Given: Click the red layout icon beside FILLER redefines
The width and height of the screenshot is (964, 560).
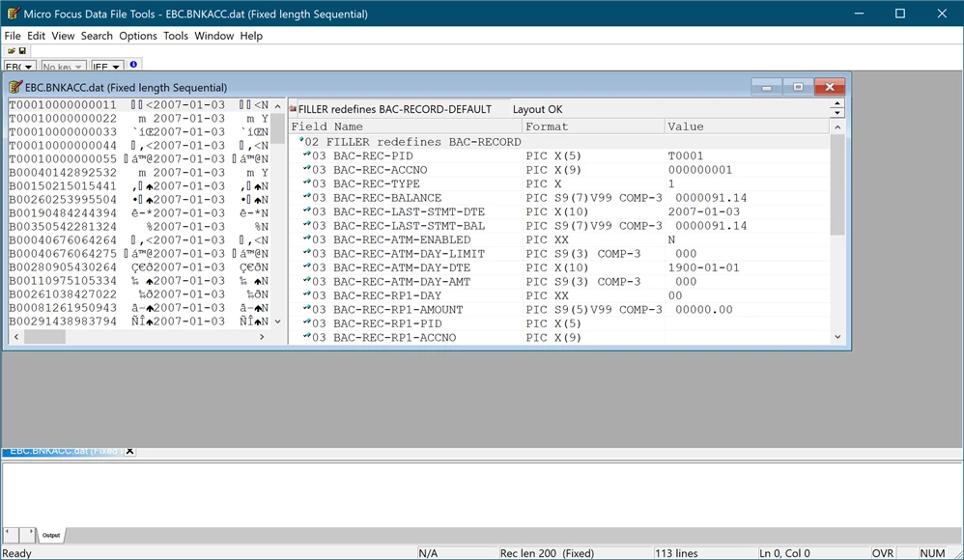Looking at the screenshot, I should tap(294, 109).
